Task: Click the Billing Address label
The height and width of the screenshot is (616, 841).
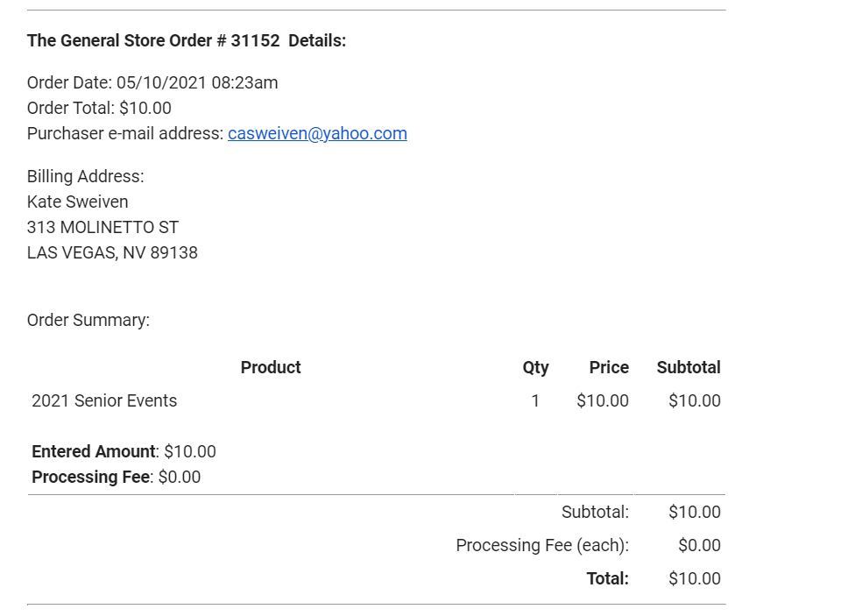Action: pyautogui.click(x=85, y=177)
